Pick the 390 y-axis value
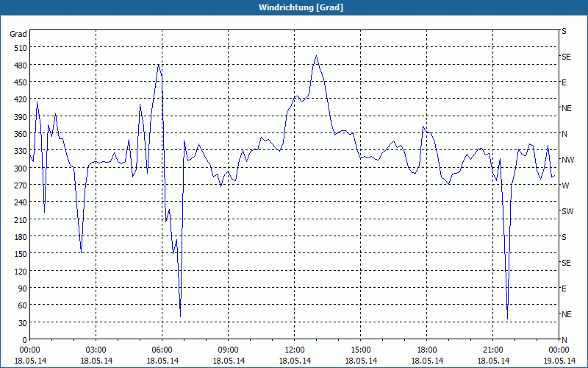Viewport: 588px width, 368px height. pos(21,117)
